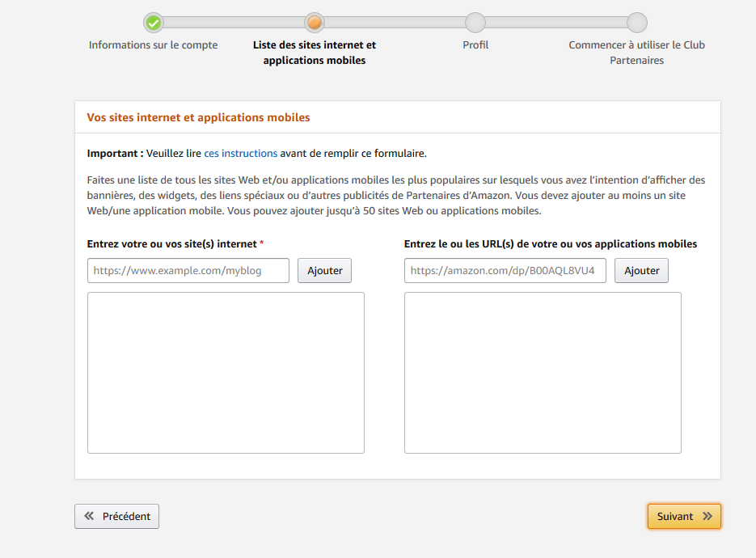756x558 pixels.
Task: Select the Profil step circle
Action: point(475,23)
